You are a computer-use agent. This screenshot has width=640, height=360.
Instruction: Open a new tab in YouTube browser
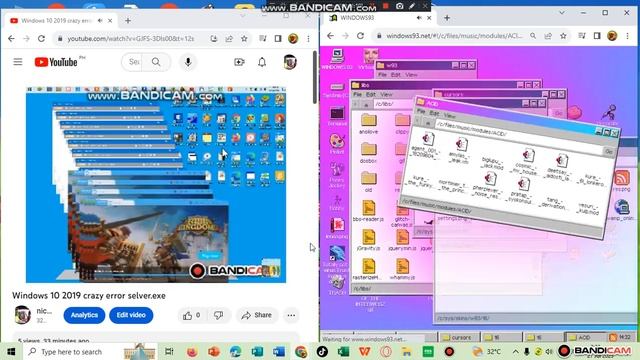128,20
